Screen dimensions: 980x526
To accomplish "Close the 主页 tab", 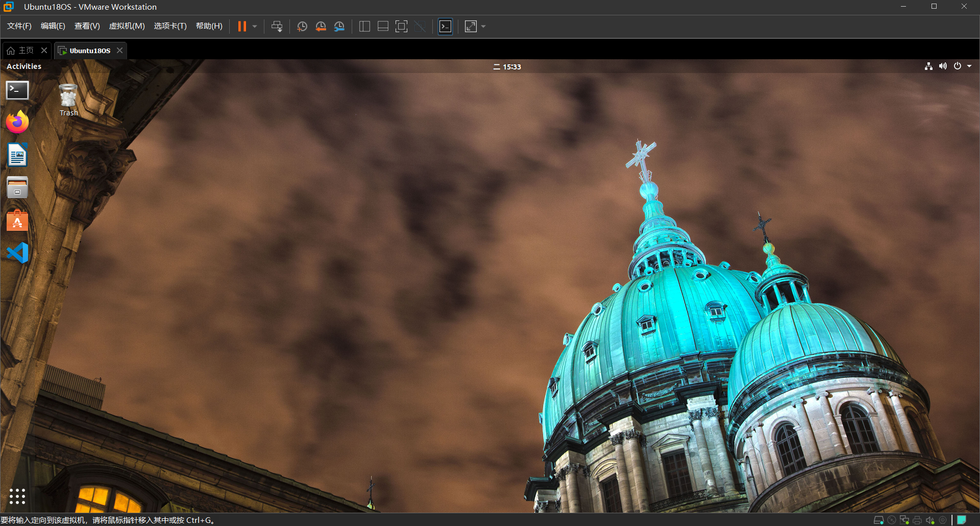I will (44, 51).
